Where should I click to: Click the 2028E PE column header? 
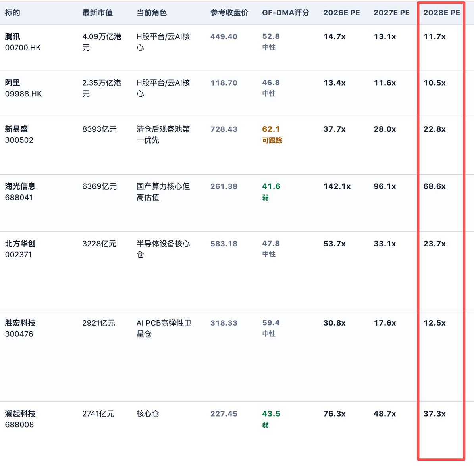tap(441, 13)
